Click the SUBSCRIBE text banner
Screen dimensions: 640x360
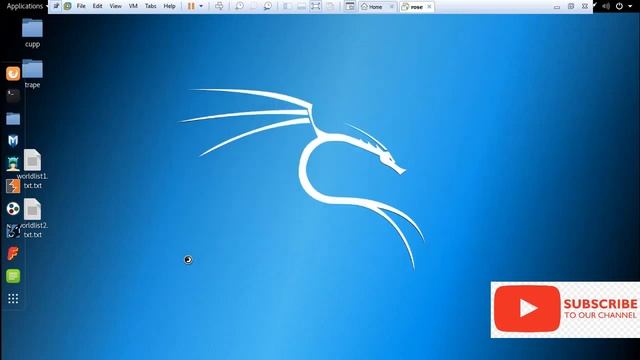[x=600, y=304]
